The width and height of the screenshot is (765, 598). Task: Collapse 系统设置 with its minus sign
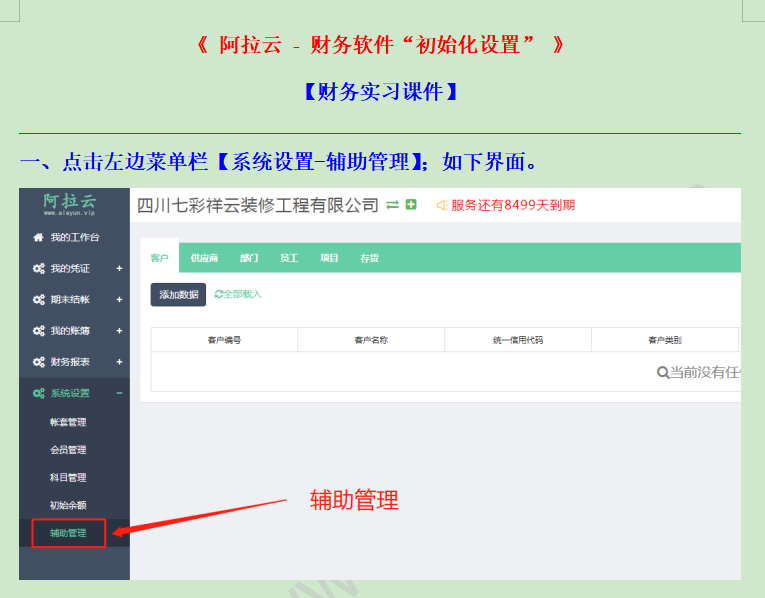(119, 394)
